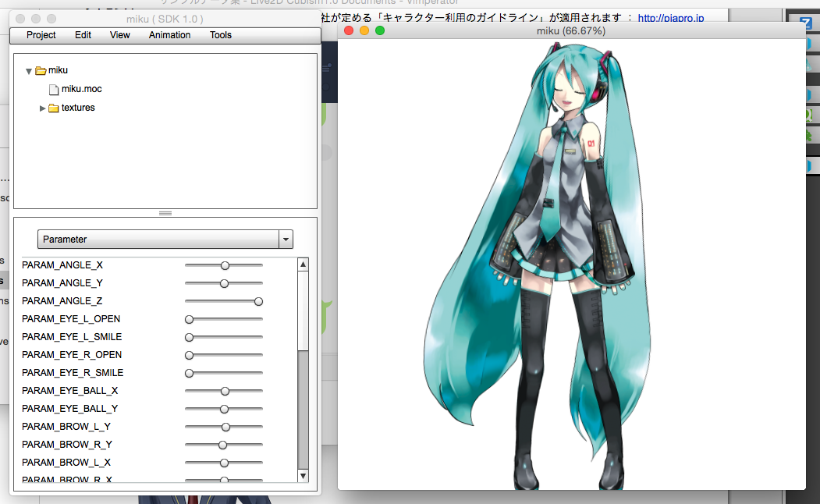The image size is (820, 504).
Task: Click the PARAM_EYE_L_OPEN label
Action: tap(71, 319)
